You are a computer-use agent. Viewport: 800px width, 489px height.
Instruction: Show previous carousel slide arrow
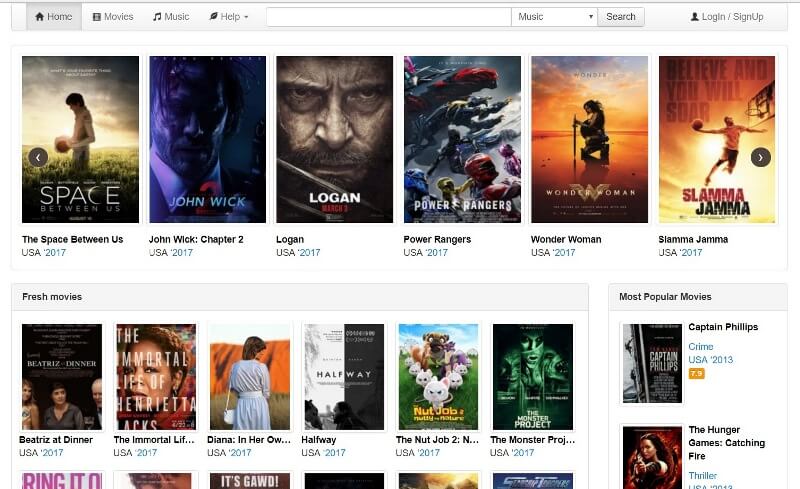click(x=38, y=157)
